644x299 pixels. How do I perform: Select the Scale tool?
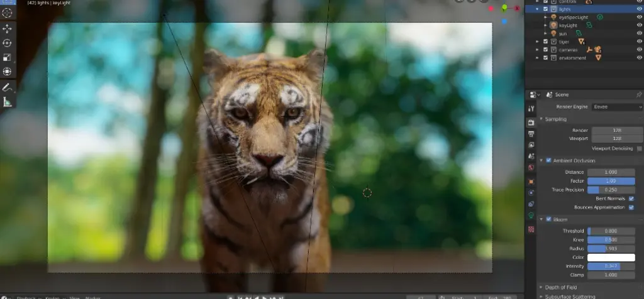[x=8, y=57]
